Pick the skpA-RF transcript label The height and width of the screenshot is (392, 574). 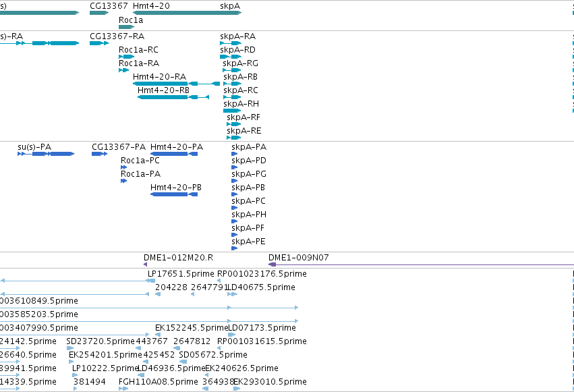click(x=243, y=118)
